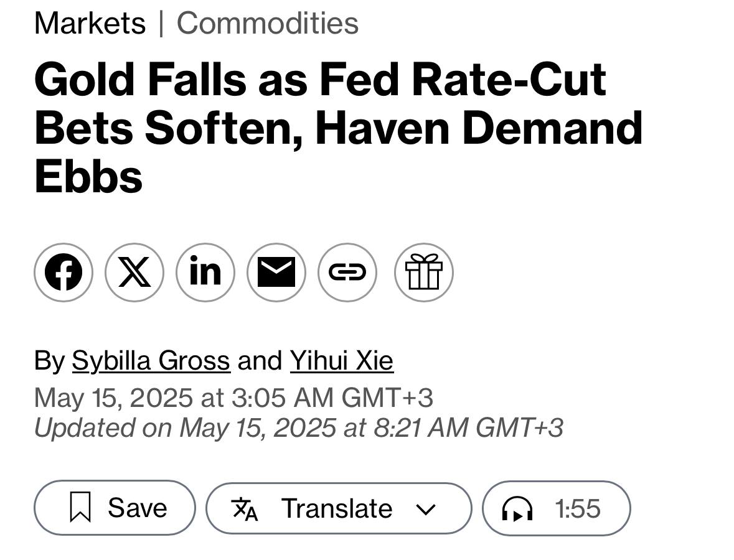Click the headphones listen icon
The width and height of the screenshot is (734, 560).
517,508
